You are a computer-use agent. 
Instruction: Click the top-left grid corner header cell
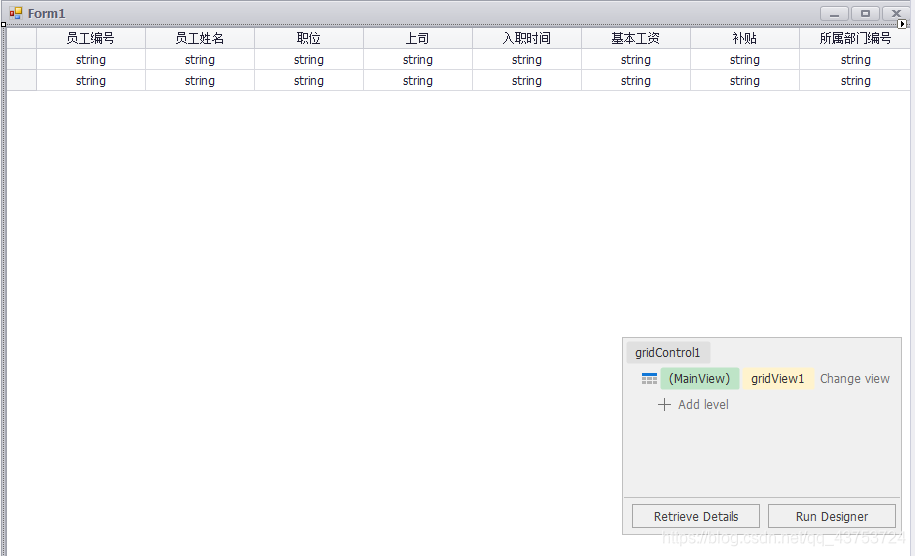click(22, 39)
